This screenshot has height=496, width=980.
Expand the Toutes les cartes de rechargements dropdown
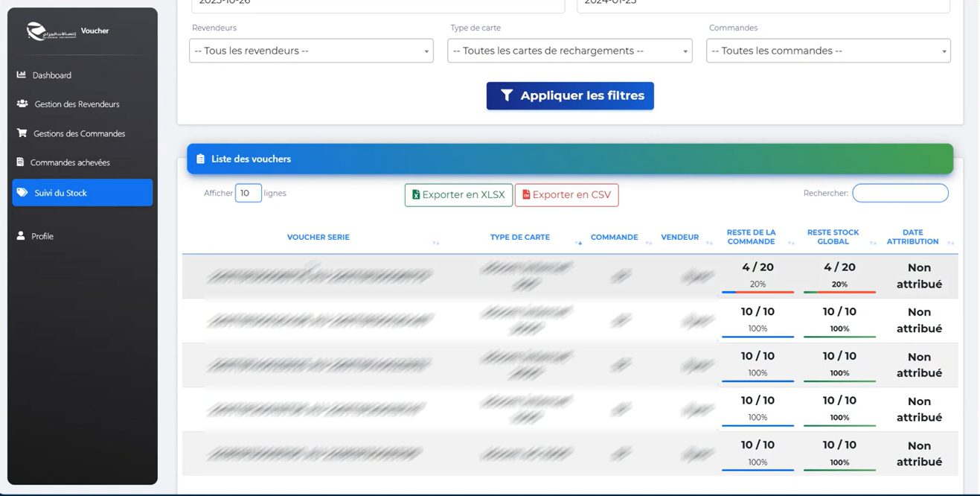coord(569,51)
